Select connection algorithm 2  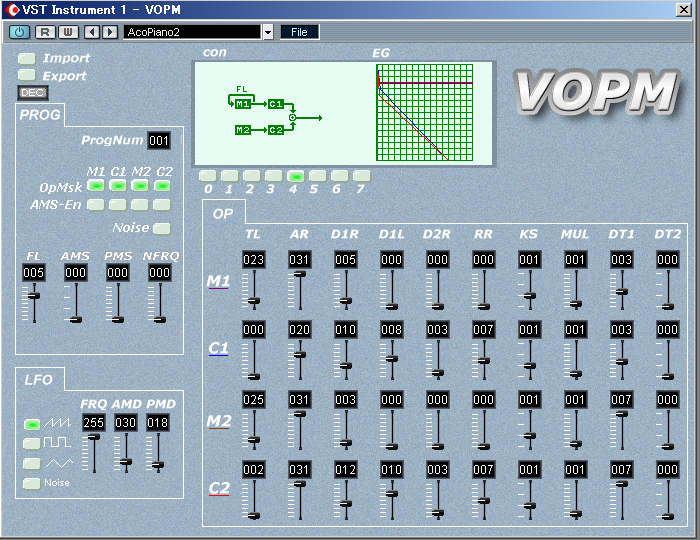pyautogui.click(x=252, y=176)
